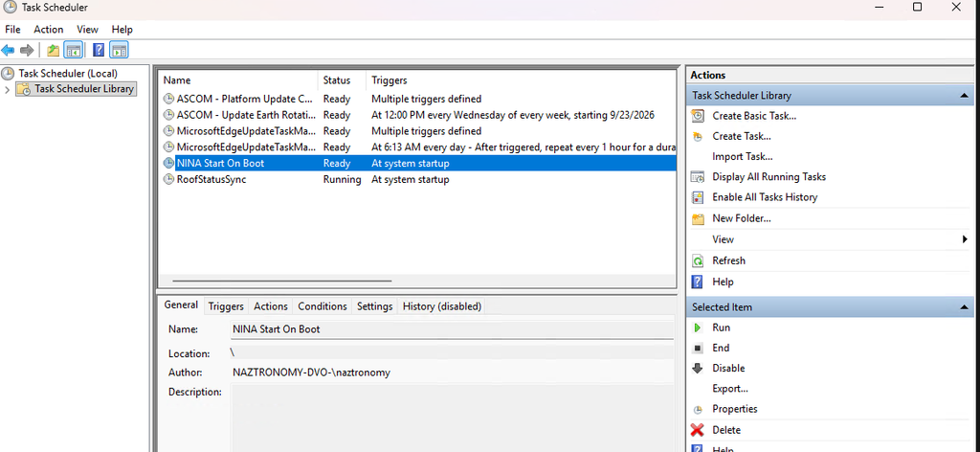Click the blue Help toolbar icon
Screen dimensions: 980x452
(99, 50)
